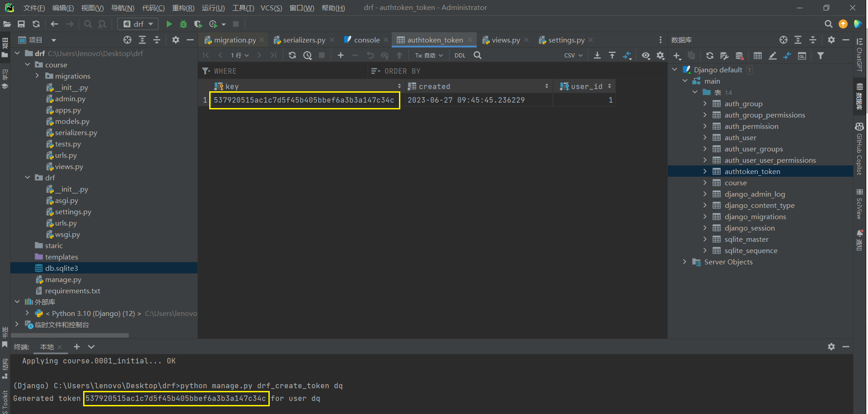This screenshot has height=414, width=868.
Task: Refresh the Database panel
Action: (x=710, y=56)
